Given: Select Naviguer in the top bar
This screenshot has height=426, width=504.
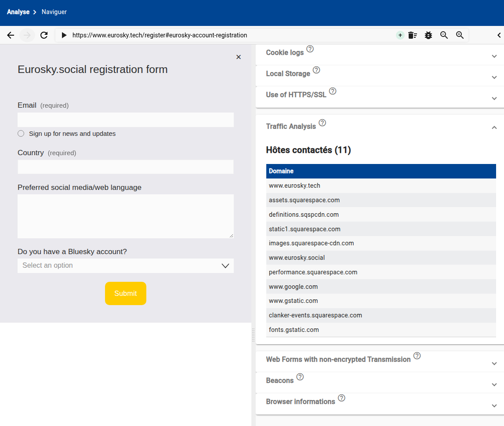Looking at the screenshot, I should [54, 12].
